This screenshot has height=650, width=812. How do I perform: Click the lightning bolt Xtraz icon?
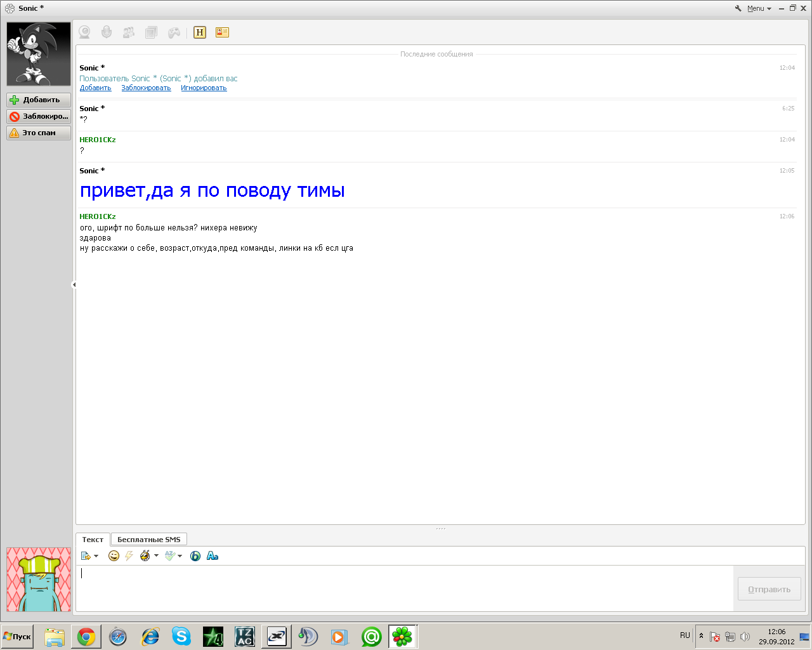coord(129,556)
